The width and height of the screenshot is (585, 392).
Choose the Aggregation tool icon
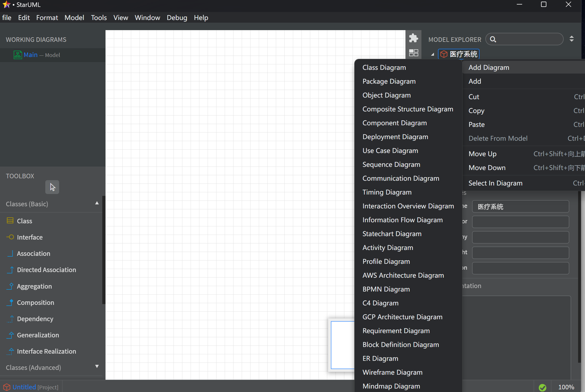pyautogui.click(x=10, y=286)
